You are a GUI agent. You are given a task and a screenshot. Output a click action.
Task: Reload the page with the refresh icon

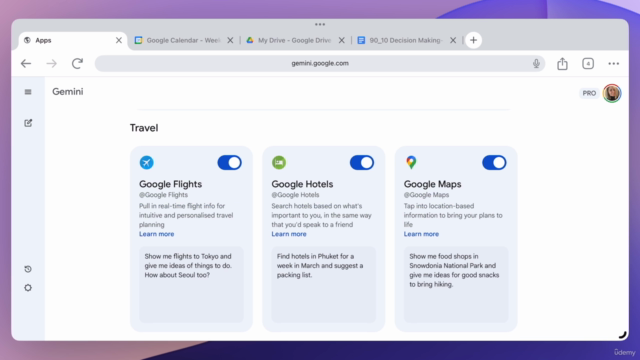(77, 63)
